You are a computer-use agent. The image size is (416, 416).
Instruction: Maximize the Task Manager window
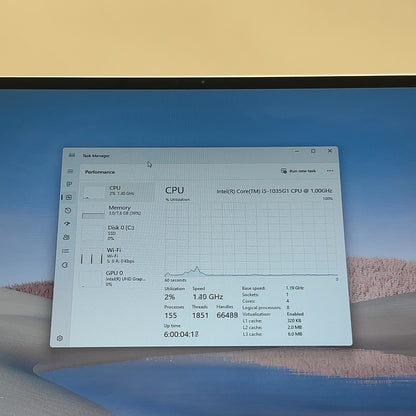point(313,151)
